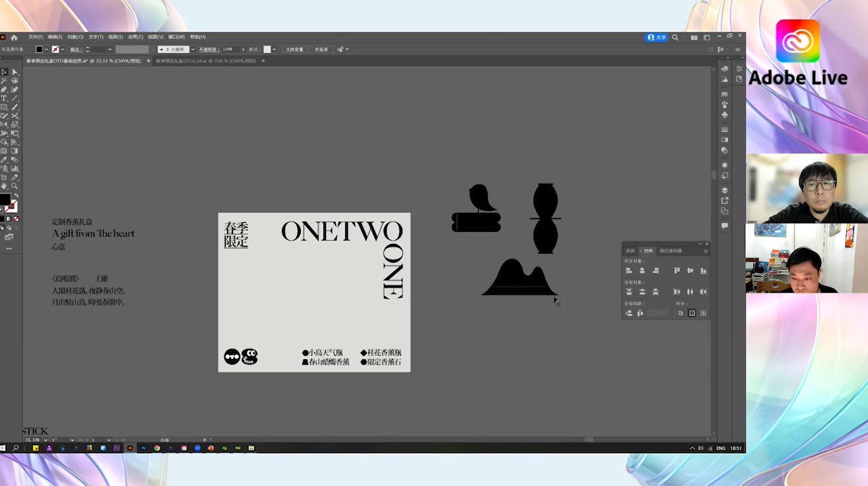Open the 效果(C) menu

click(135, 37)
